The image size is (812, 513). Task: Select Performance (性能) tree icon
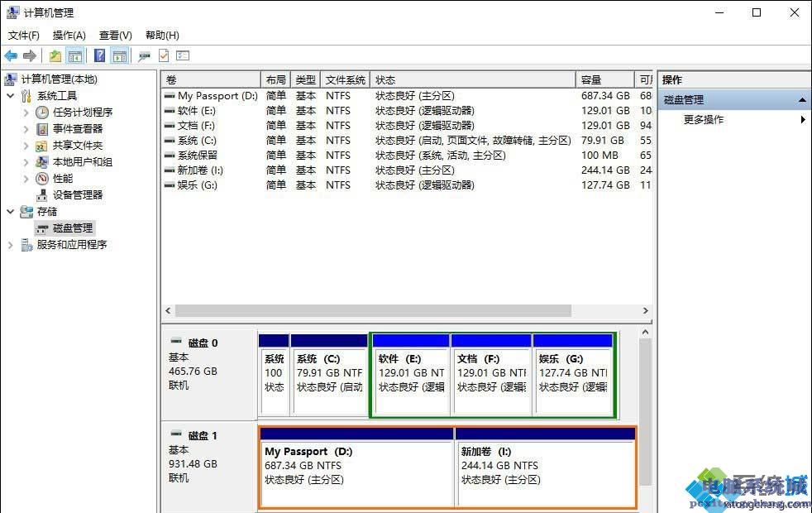[x=42, y=179]
